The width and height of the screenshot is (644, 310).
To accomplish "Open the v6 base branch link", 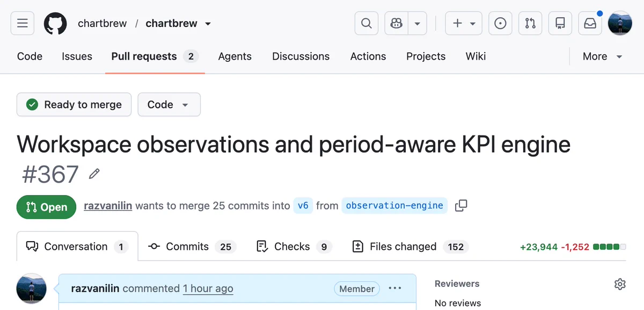I will pos(303,206).
